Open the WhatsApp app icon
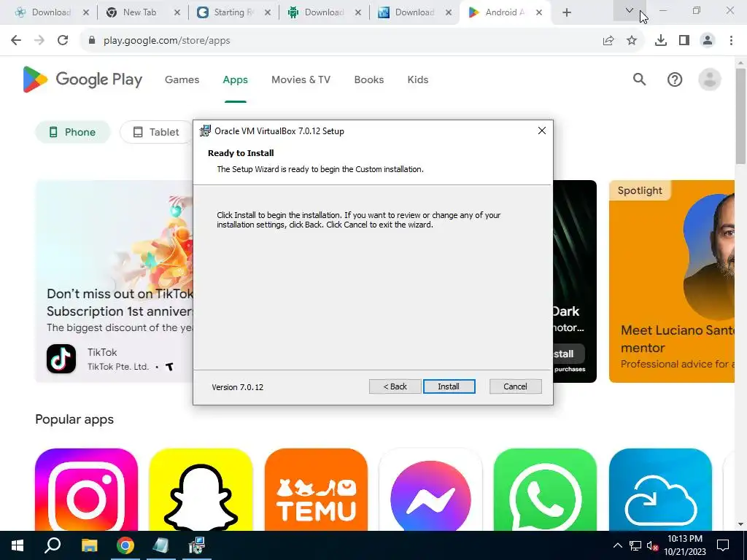 [x=546, y=489]
